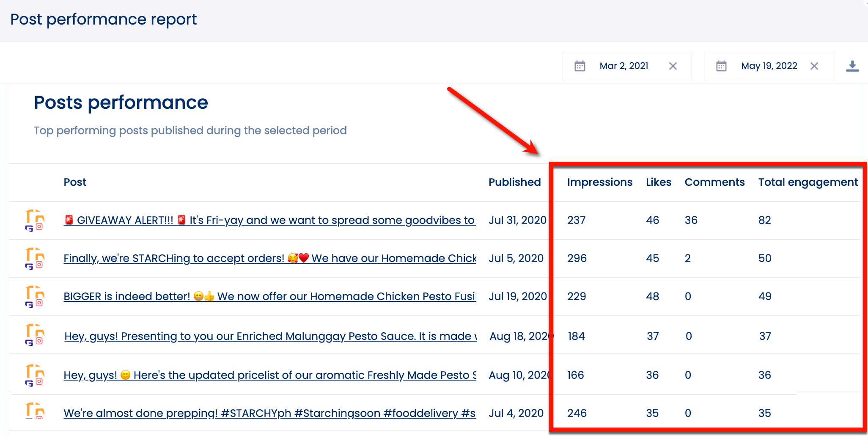Clear the Mar 2, 2021 date filter
The image size is (868, 436).
(673, 66)
